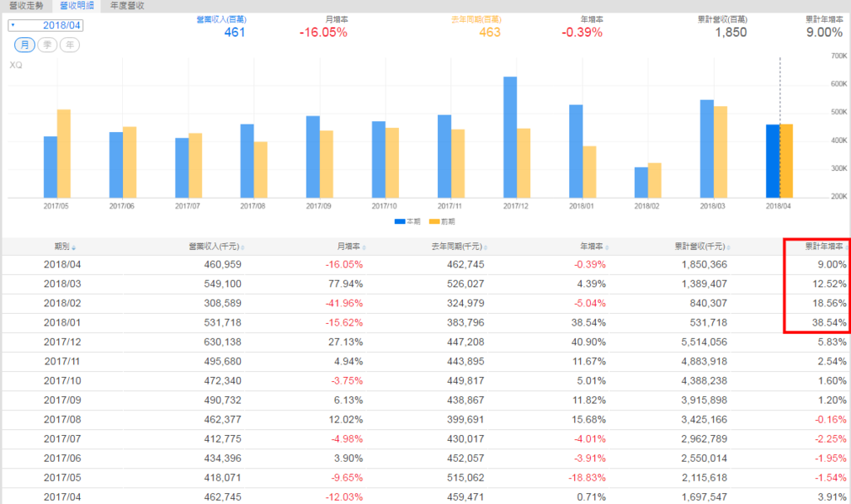The height and width of the screenshot is (504, 851).
Task: Click the 2018/04 row period cell
Action: (61, 265)
